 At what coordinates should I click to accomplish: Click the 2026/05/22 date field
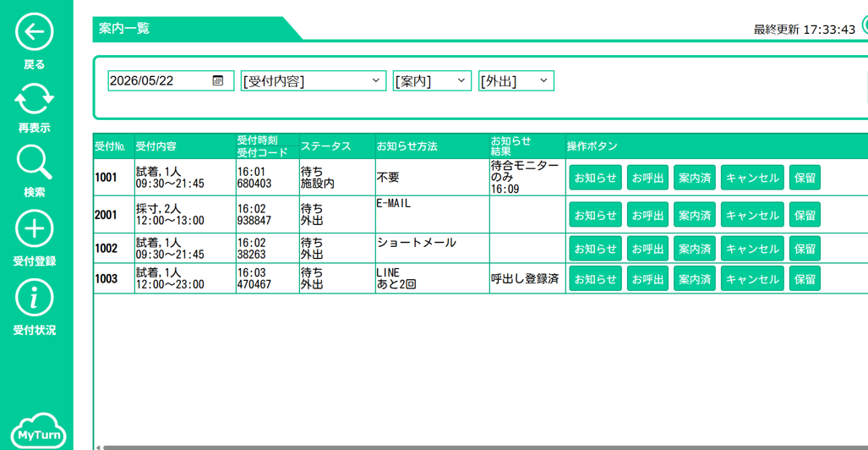point(171,81)
